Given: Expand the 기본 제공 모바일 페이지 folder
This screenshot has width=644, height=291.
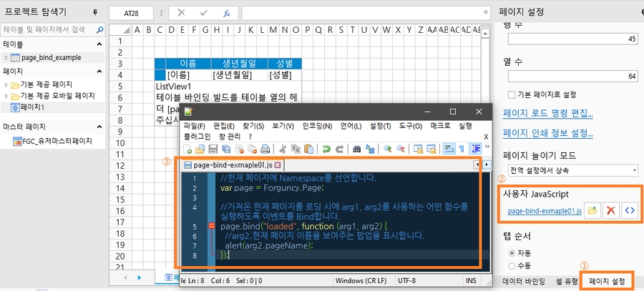Looking at the screenshot, I should tap(6, 95).
